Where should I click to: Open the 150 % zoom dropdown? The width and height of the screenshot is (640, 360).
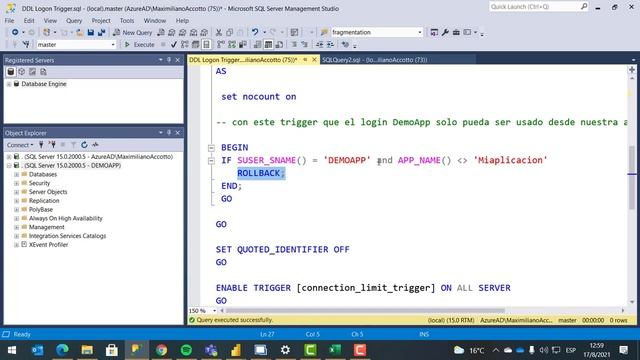[214, 311]
